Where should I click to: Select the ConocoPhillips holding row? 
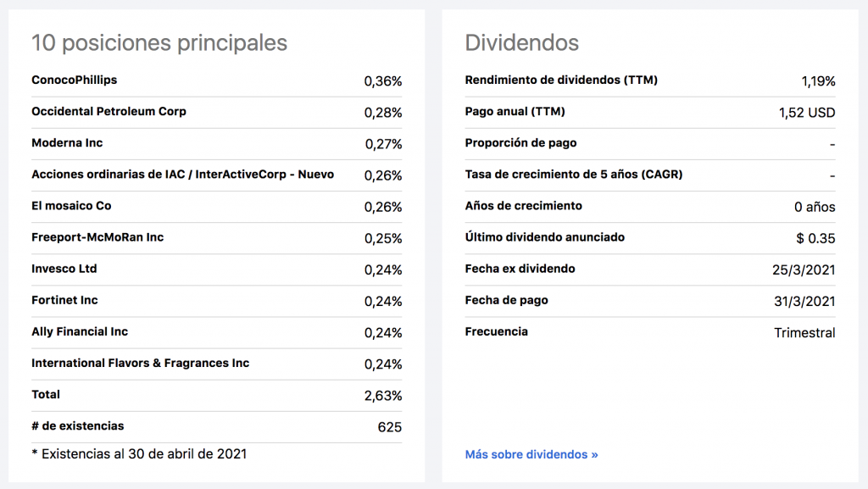(x=216, y=81)
